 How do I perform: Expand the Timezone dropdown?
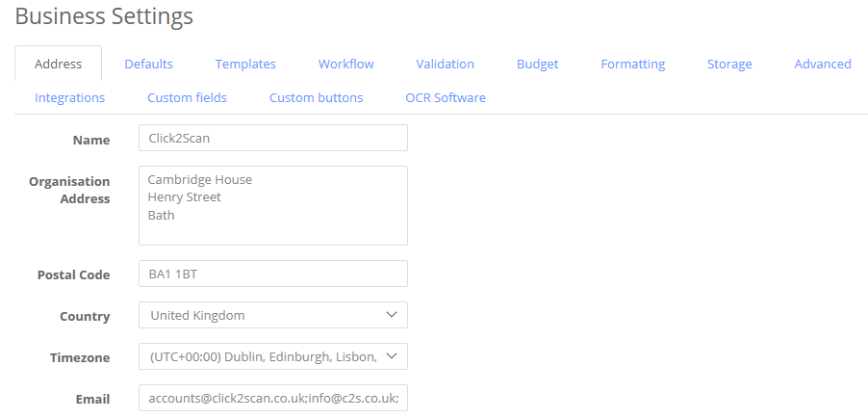[x=273, y=356]
